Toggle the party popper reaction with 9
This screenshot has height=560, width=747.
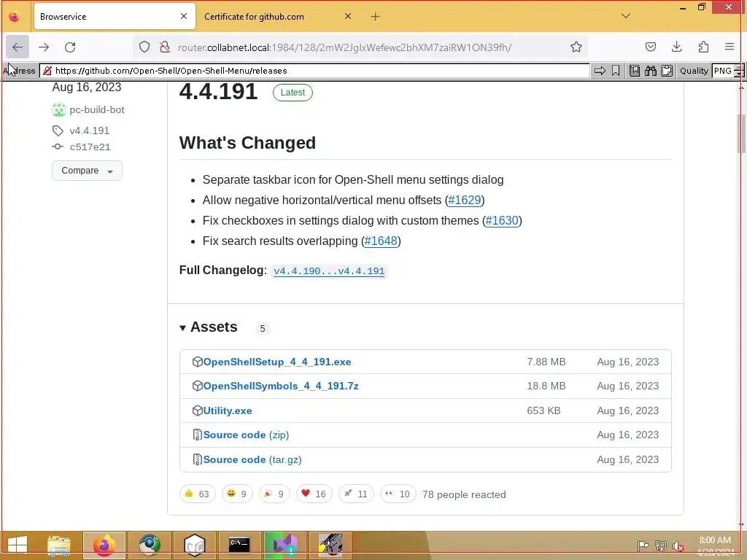click(274, 494)
